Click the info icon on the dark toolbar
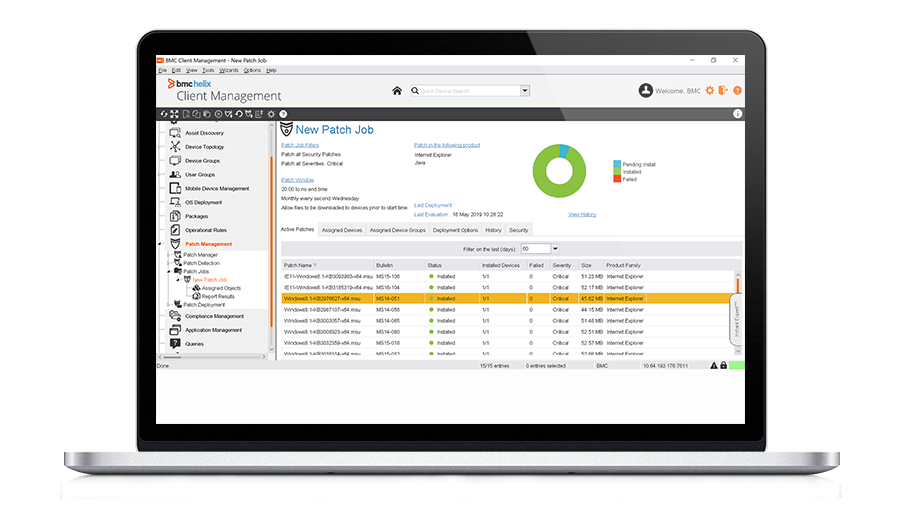 [738, 114]
